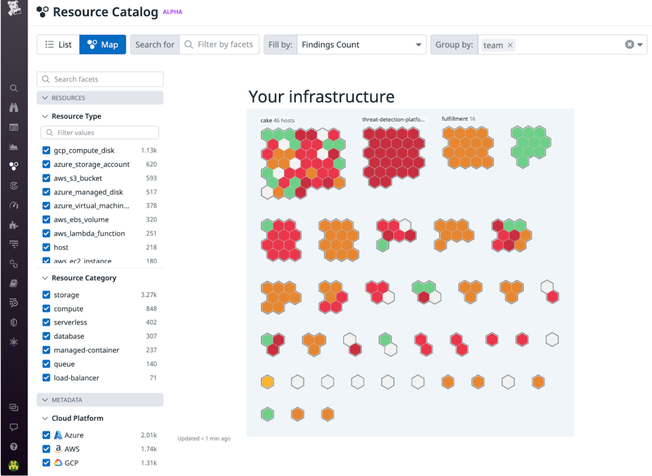The width and height of the screenshot is (652, 476).
Task: Clear all Group by values
Action: (x=629, y=45)
